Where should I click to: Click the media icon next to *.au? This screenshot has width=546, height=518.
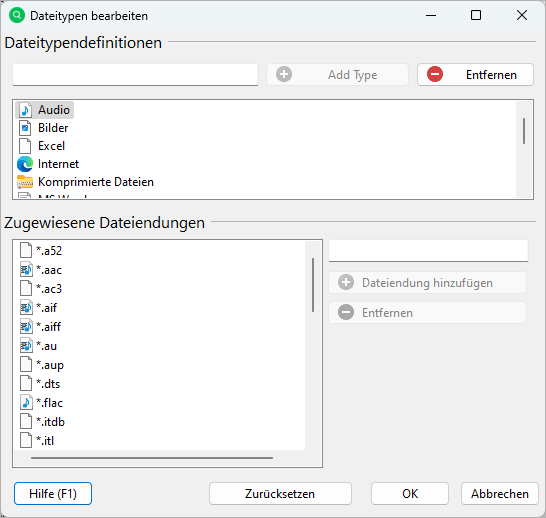coord(26,346)
